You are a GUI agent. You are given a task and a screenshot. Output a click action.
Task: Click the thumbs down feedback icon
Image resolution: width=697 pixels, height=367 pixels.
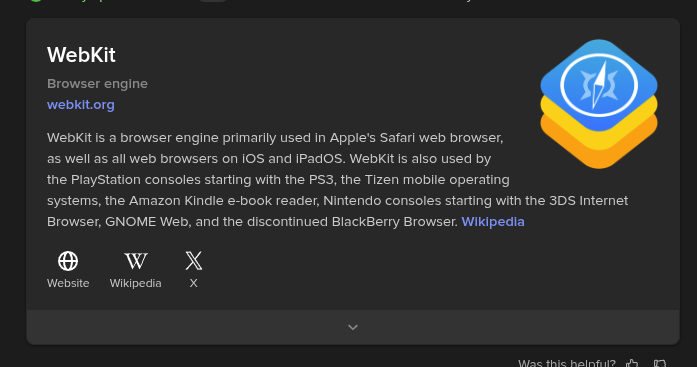[x=660, y=364]
